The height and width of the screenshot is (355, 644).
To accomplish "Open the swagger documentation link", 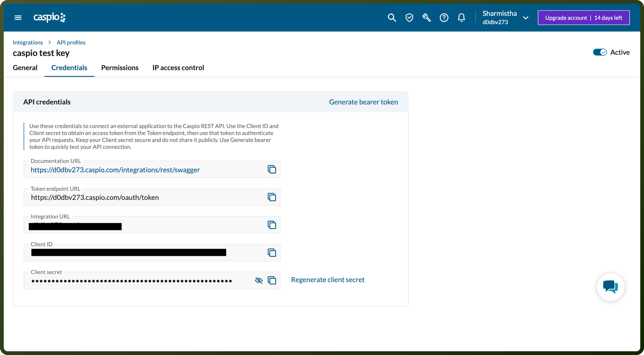I will [115, 170].
